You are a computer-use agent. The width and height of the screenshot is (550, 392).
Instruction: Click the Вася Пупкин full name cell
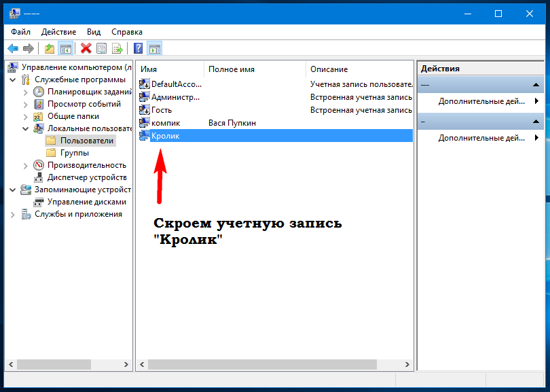click(x=232, y=123)
